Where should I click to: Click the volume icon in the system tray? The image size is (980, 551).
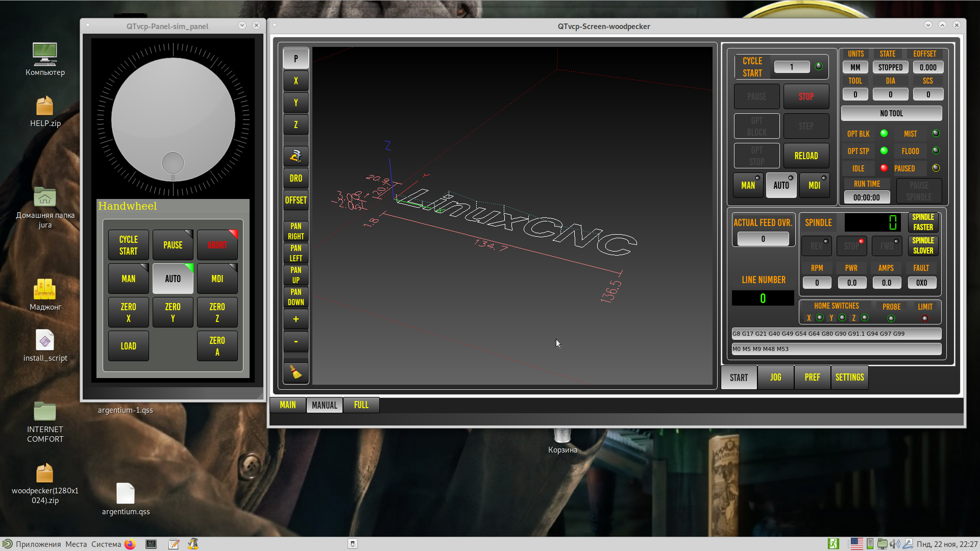pos(895,544)
